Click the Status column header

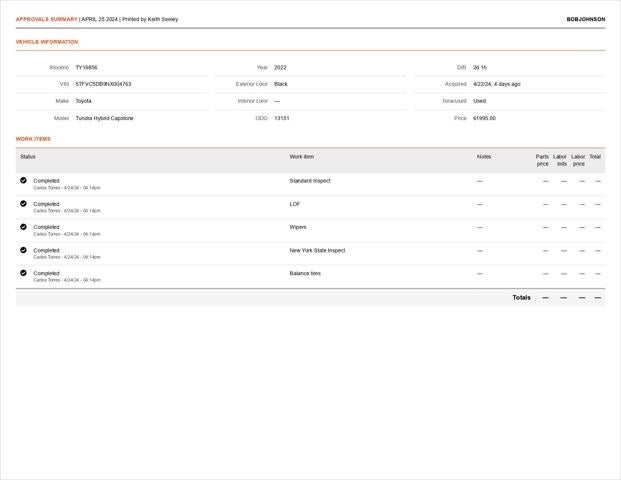click(x=28, y=157)
